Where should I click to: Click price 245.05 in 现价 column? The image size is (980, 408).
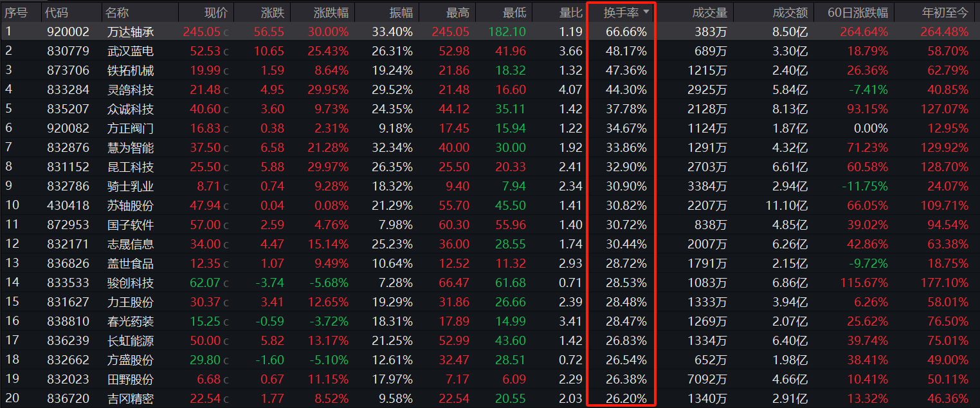(201, 32)
